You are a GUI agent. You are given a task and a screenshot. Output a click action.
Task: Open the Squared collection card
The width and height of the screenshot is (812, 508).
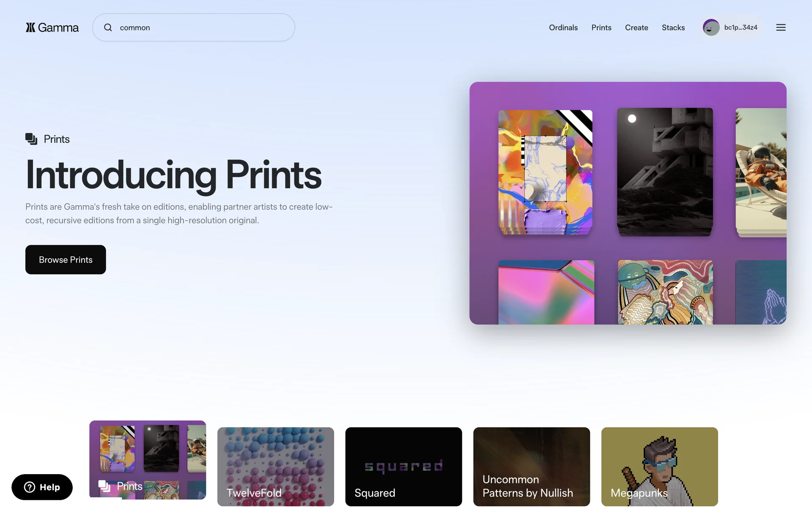(403, 467)
